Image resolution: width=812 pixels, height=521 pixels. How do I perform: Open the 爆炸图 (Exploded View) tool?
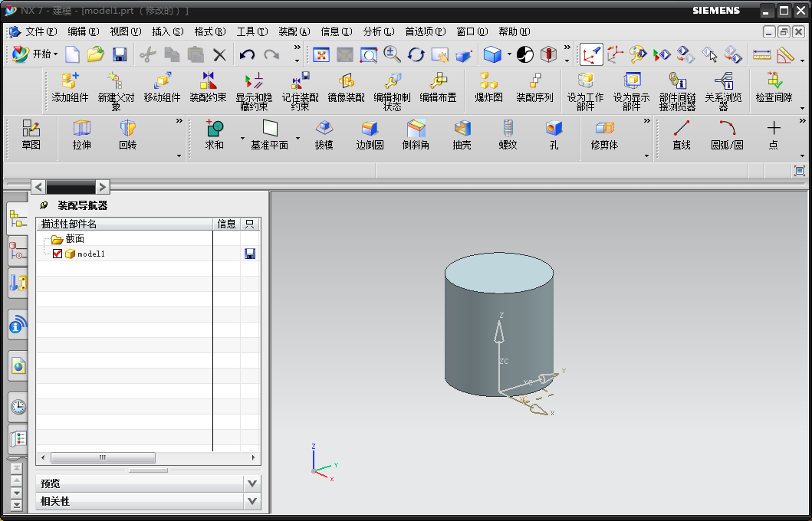coord(488,86)
